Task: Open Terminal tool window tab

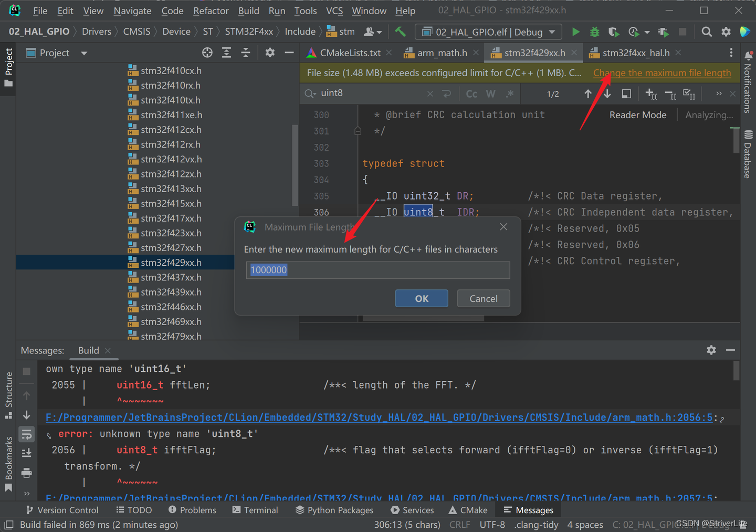Action: click(x=255, y=510)
